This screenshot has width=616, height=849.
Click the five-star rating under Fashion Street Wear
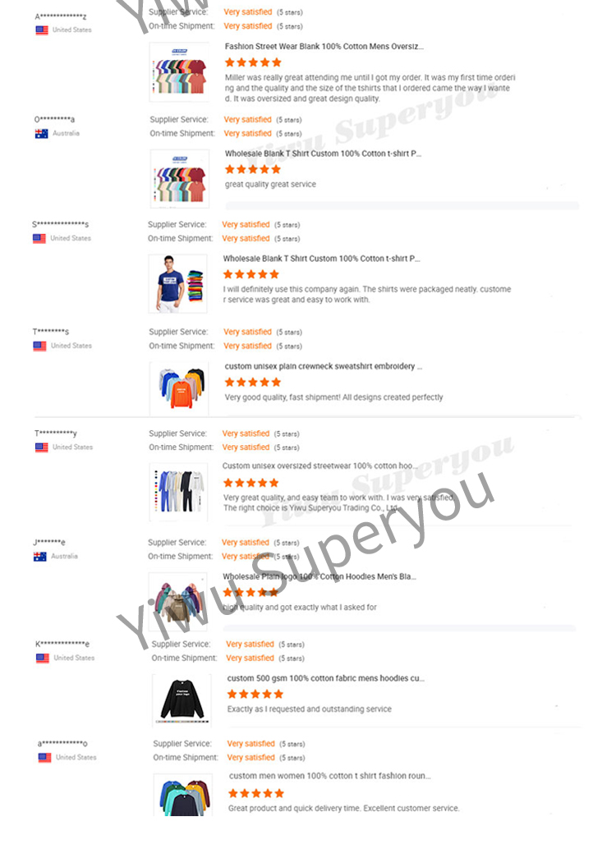tap(253, 62)
